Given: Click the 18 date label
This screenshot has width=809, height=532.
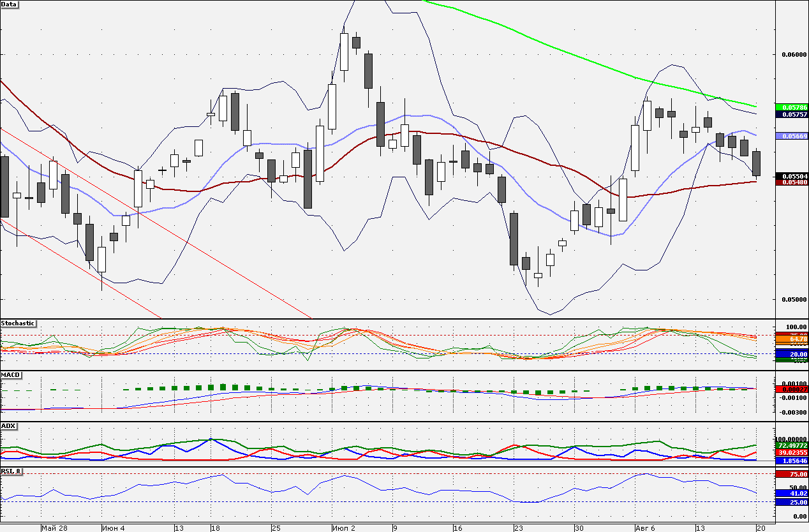Looking at the screenshot, I should click(216, 528).
